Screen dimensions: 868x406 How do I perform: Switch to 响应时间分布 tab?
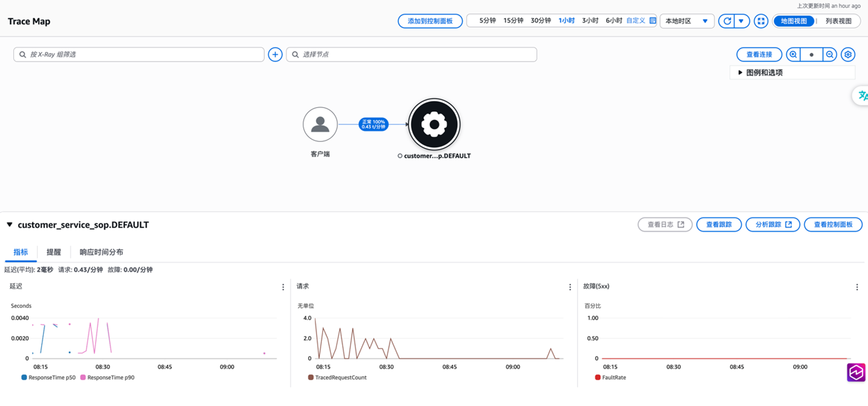pos(101,252)
